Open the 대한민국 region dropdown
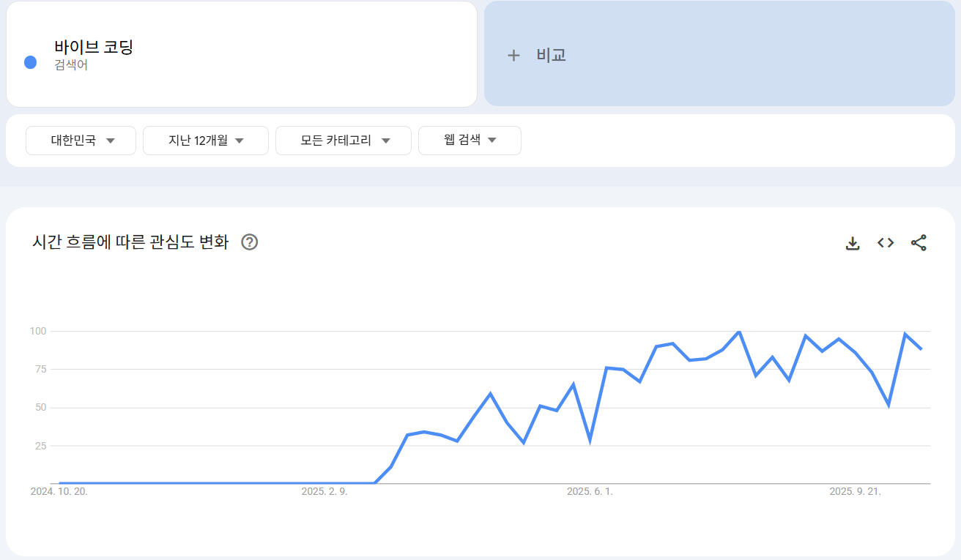The height and width of the screenshot is (560, 961). click(x=81, y=141)
